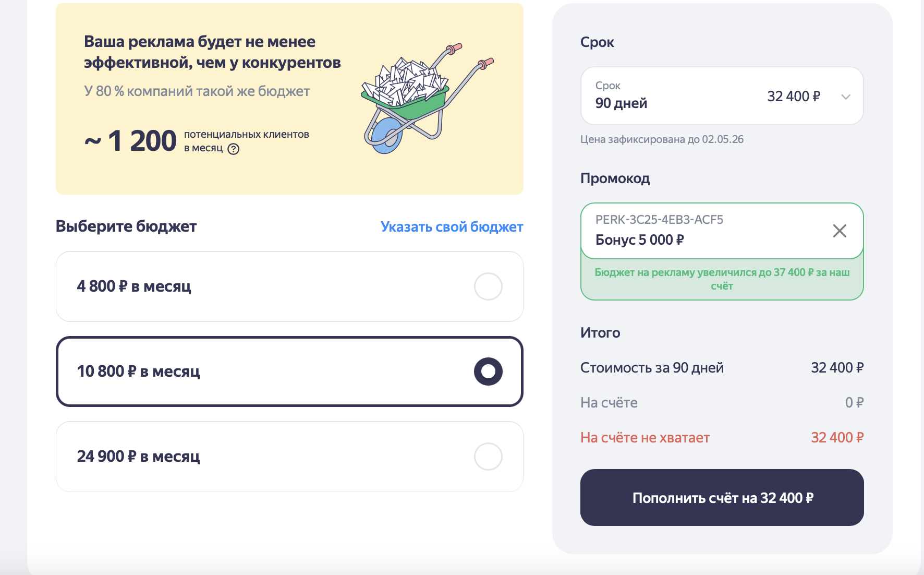Image resolution: width=924 pixels, height=575 pixels.
Task: Remove the applied promo code with X
Action: coord(840,231)
